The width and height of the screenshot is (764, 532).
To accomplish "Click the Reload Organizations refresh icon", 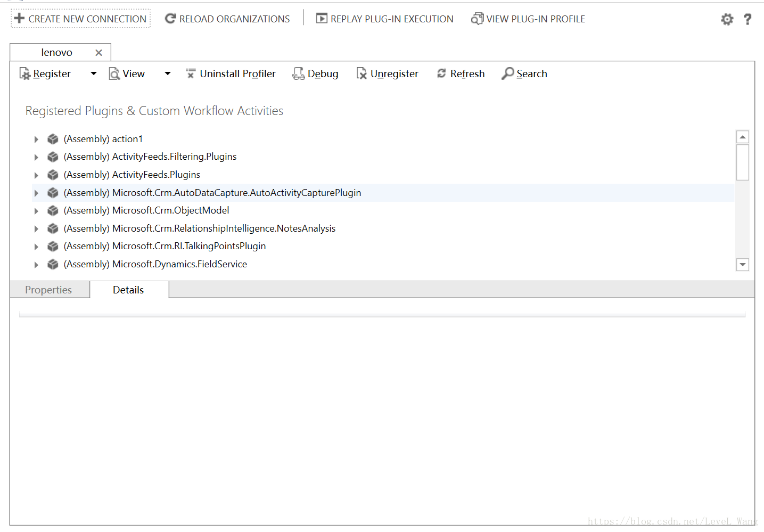I will (x=170, y=19).
